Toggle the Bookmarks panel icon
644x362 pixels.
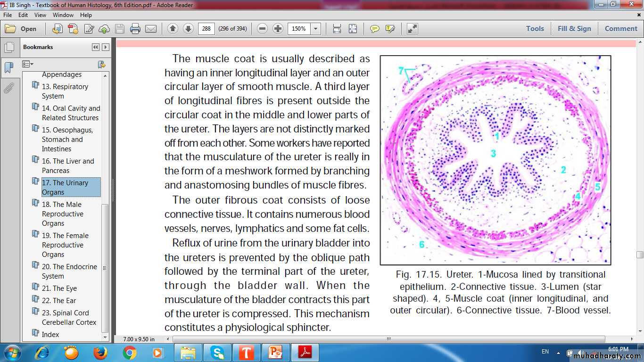click(x=8, y=67)
